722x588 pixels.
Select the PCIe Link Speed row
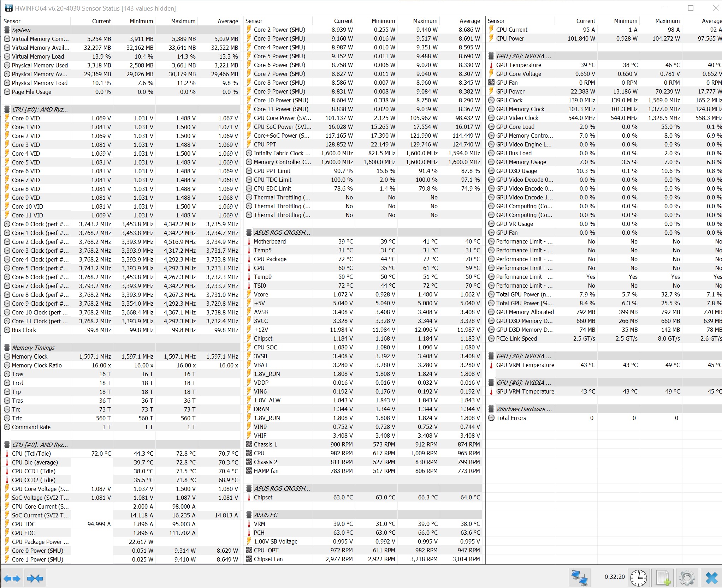pos(516,338)
